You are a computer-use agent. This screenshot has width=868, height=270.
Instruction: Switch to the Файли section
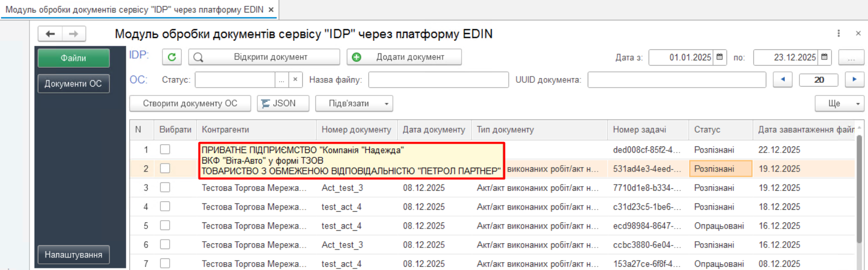tap(73, 58)
